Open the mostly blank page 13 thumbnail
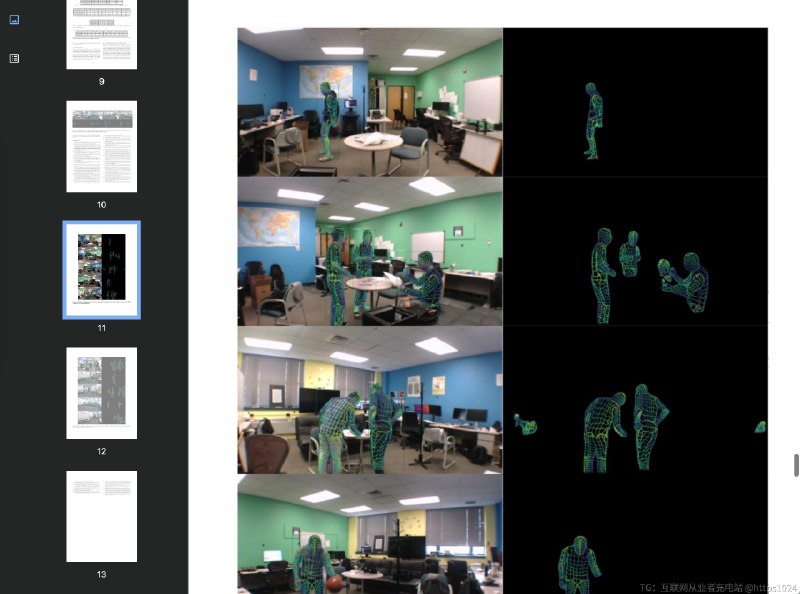 (101, 516)
